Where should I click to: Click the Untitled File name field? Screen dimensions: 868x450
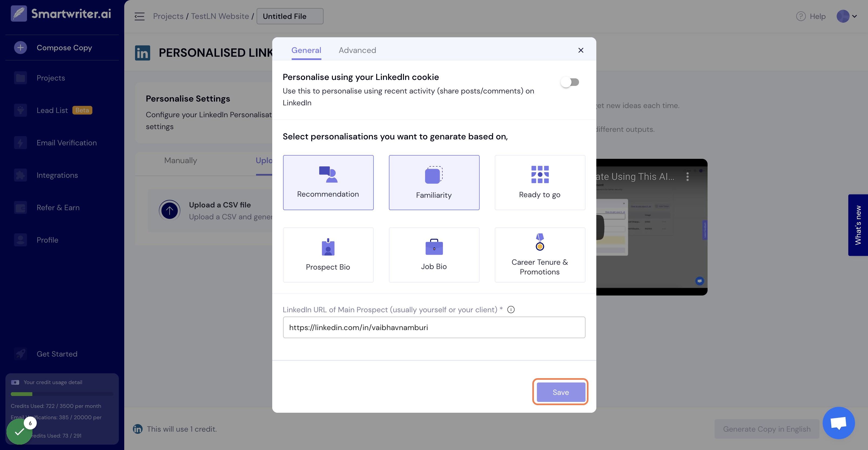click(290, 16)
